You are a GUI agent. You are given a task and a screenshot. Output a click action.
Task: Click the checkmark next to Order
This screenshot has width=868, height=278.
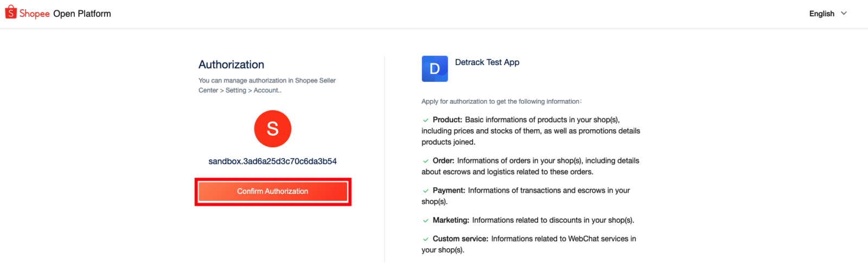(x=426, y=161)
